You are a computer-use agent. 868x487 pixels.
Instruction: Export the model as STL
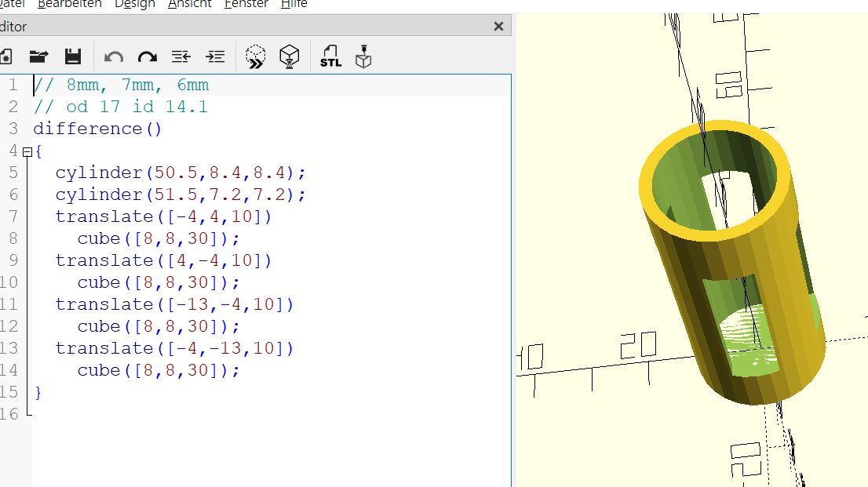tap(330, 56)
